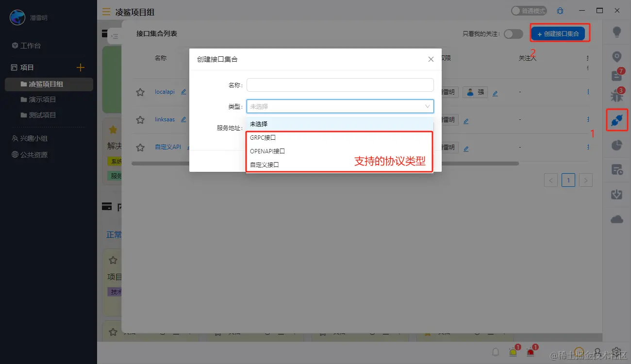This screenshot has height=364, width=631.
Task: Select the 凌鲨项目组 project
Action: (49, 84)
